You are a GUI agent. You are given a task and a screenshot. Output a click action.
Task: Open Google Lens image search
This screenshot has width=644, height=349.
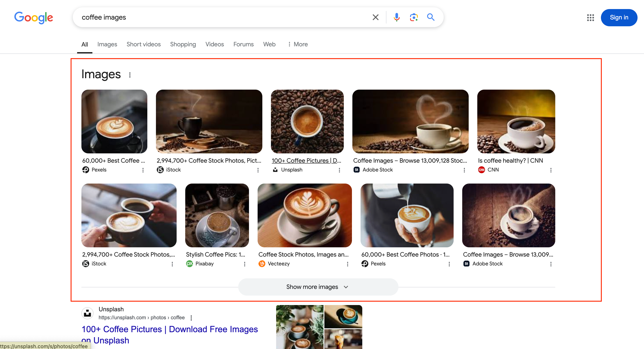[414, 17]
